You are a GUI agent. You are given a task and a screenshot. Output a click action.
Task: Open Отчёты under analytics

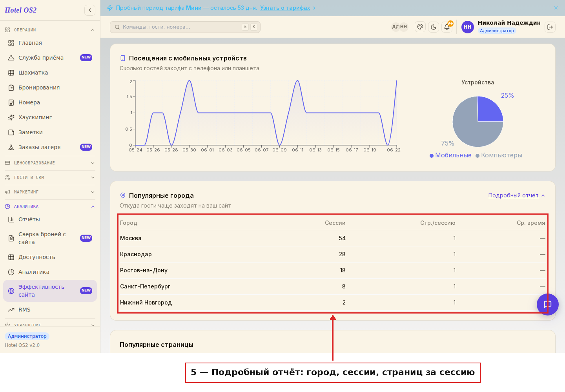pos(50,219)
